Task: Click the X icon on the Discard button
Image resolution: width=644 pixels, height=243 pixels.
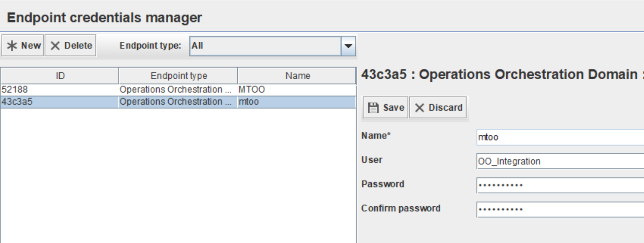Action: (420, 108)
